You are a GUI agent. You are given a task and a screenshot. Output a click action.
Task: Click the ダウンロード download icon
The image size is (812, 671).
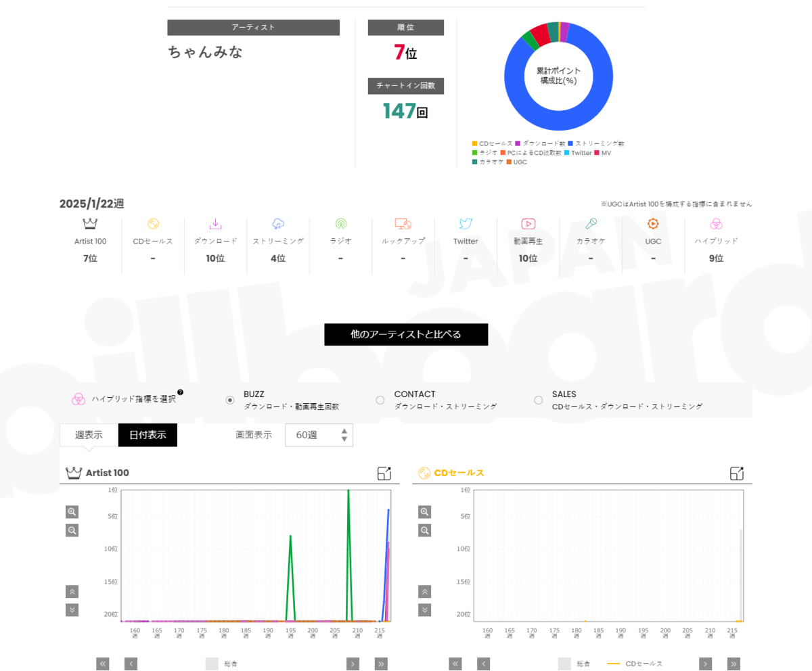[x=215, y=224]
